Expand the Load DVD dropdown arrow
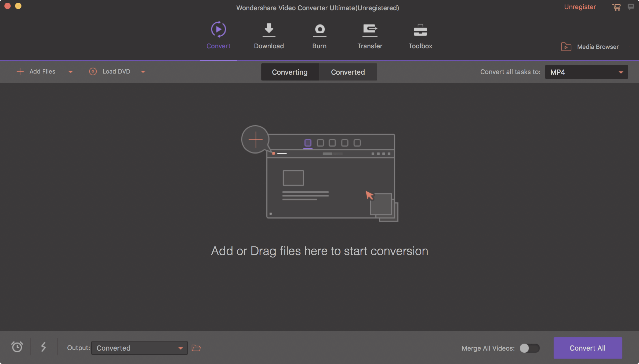This screenshot has width=639, height=364. click(143, 72)
